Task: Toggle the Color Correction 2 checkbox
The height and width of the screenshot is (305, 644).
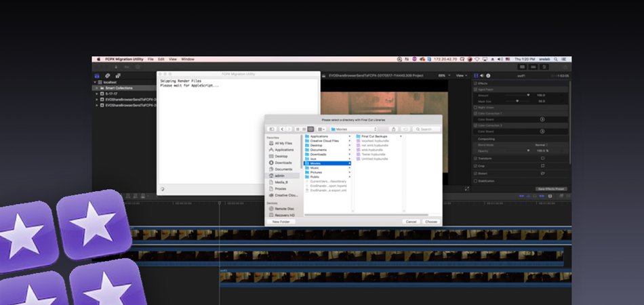Action: tap(476, 125)
